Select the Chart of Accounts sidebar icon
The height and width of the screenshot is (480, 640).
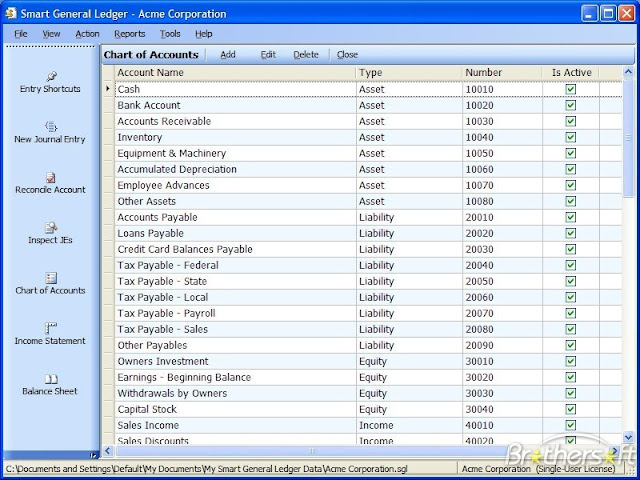(51, 278)
